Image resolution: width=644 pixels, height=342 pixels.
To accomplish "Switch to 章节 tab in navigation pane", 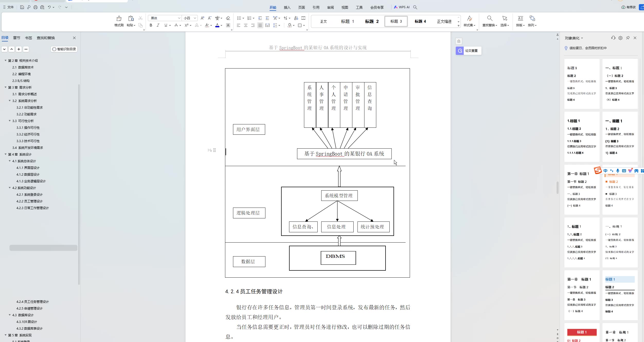I will coord(17,38).
